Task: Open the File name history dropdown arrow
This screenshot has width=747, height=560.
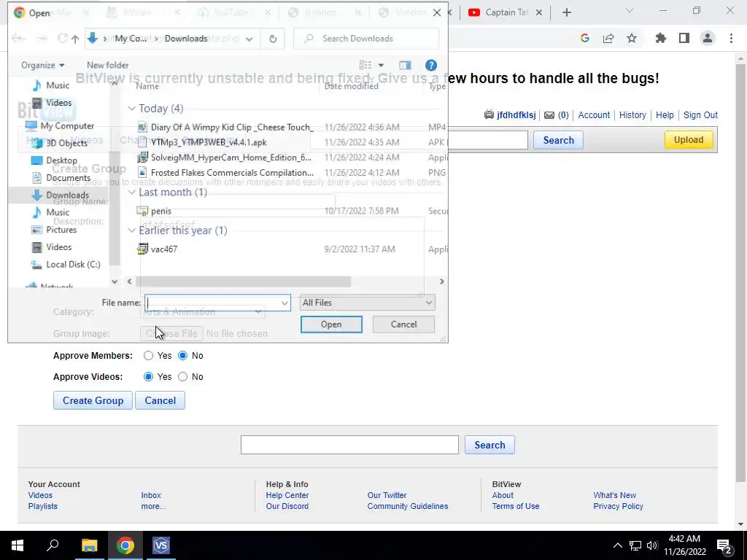Action: 285,303
